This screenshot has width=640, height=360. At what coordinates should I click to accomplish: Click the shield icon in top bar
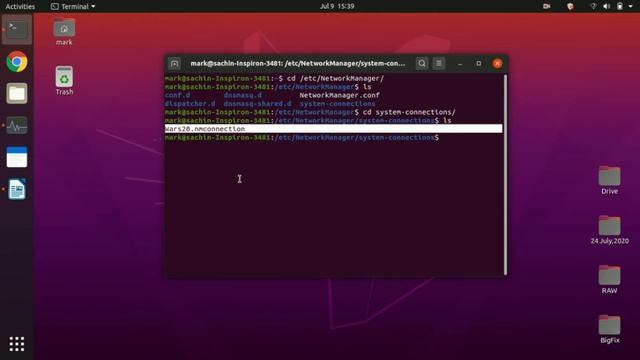571,6
